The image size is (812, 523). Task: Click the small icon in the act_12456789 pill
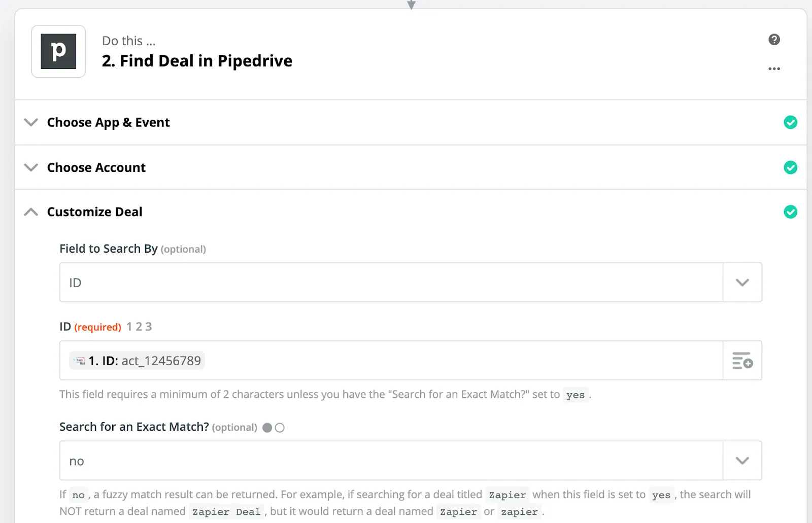tap(79, 361)
